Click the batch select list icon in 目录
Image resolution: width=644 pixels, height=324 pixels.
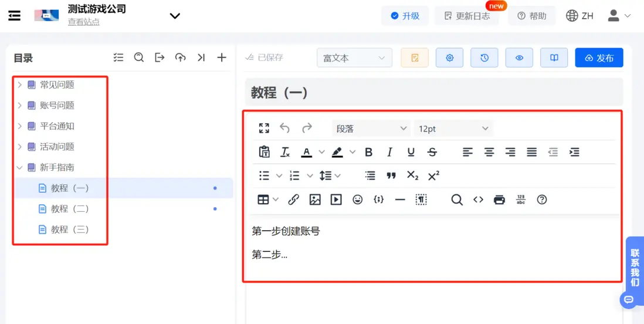point(118,58)
